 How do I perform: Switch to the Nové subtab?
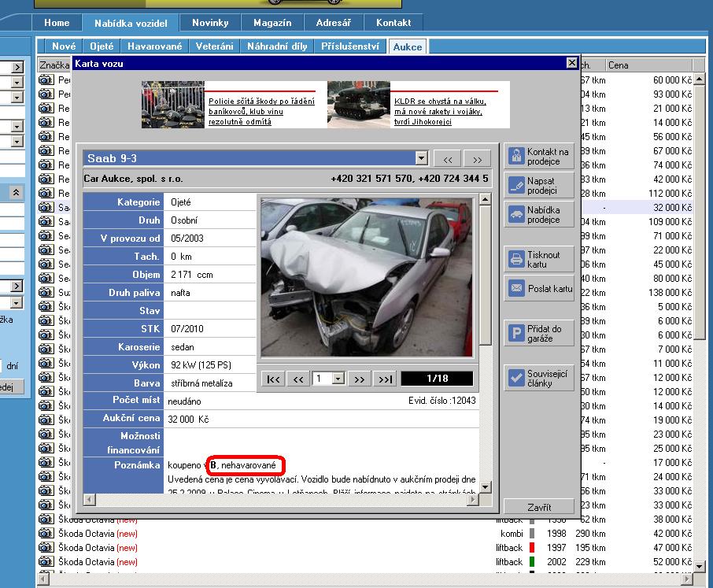[x=64, y=46]
